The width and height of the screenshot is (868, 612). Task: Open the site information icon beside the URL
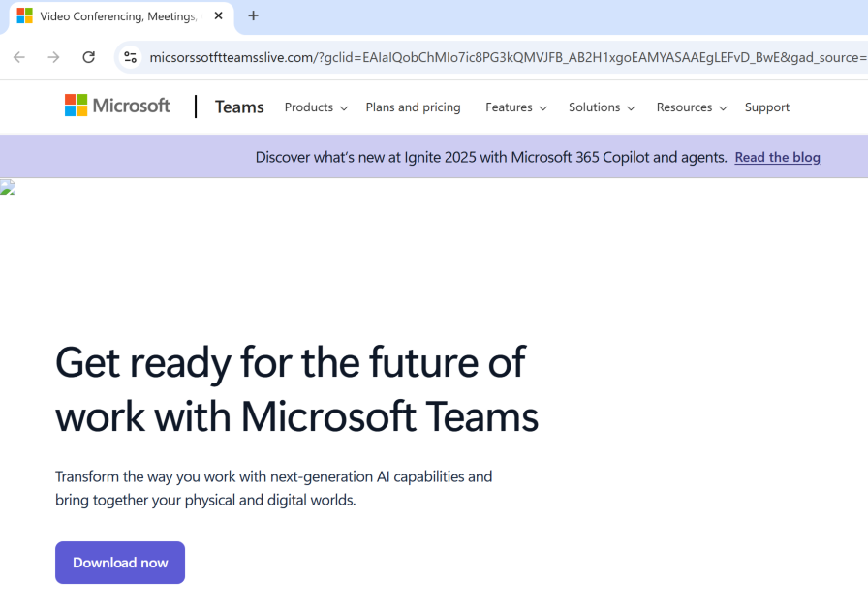(131, 57)
